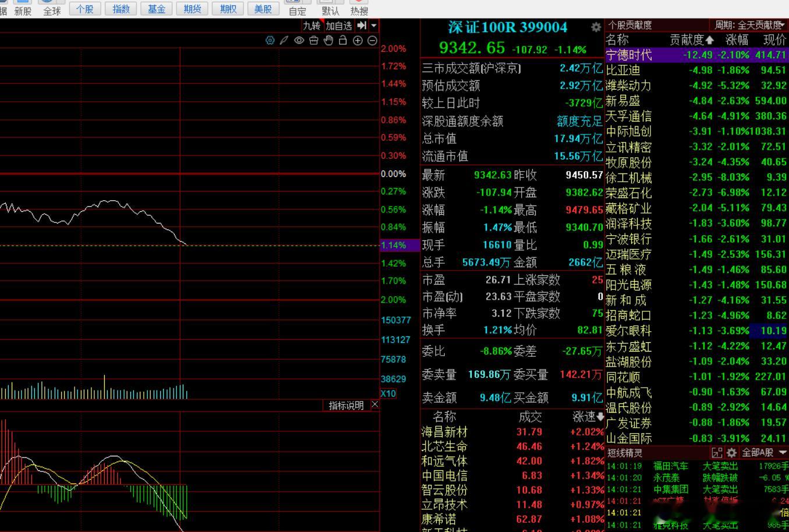Open the 期货 tab
This screenshot has height=532, width=789.
[x=192, y=8]
